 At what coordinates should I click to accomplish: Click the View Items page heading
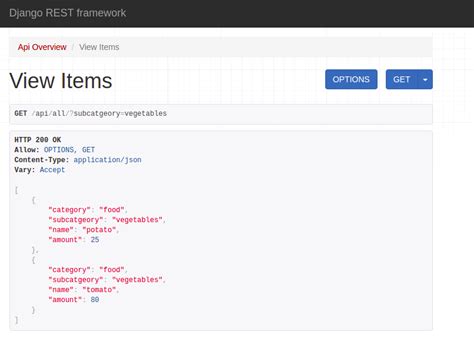[x=61, y=81]
